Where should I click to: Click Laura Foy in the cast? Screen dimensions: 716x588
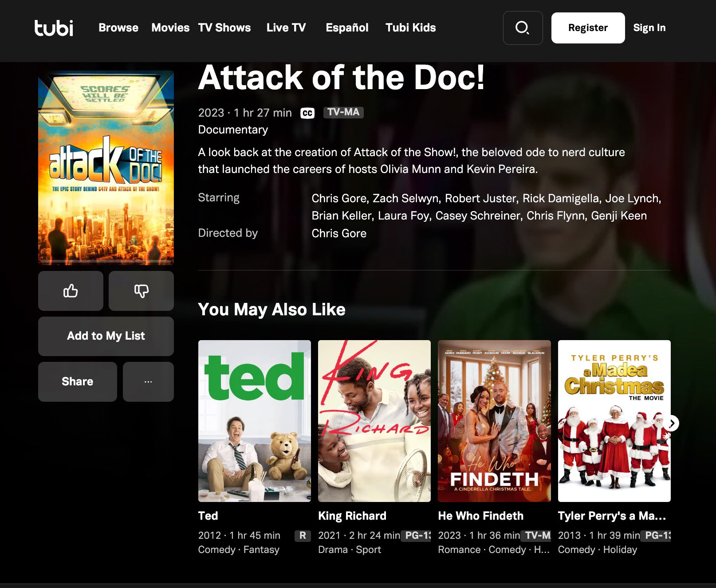pos(403,216)
